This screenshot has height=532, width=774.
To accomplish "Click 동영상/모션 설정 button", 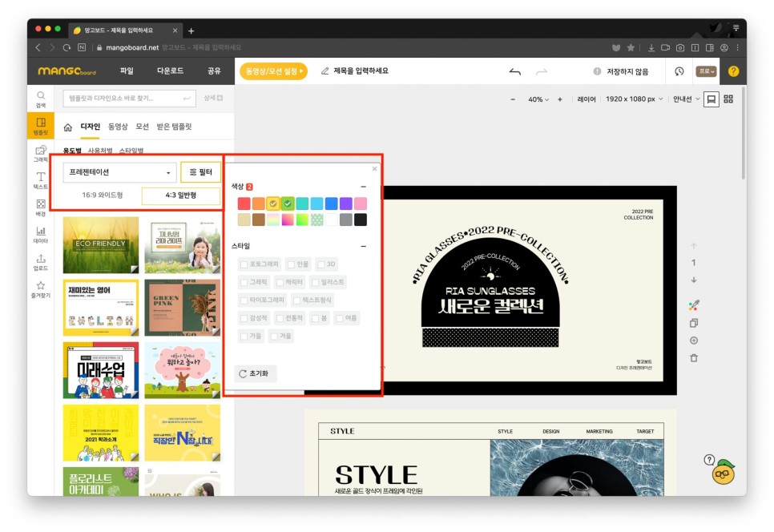I will coord(273,71).
